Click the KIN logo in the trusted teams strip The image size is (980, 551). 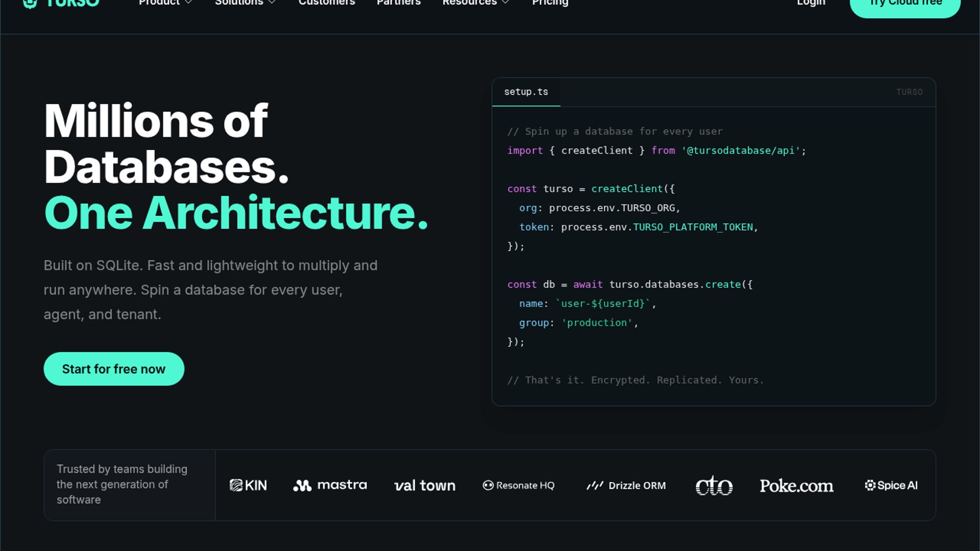(248, 485)
